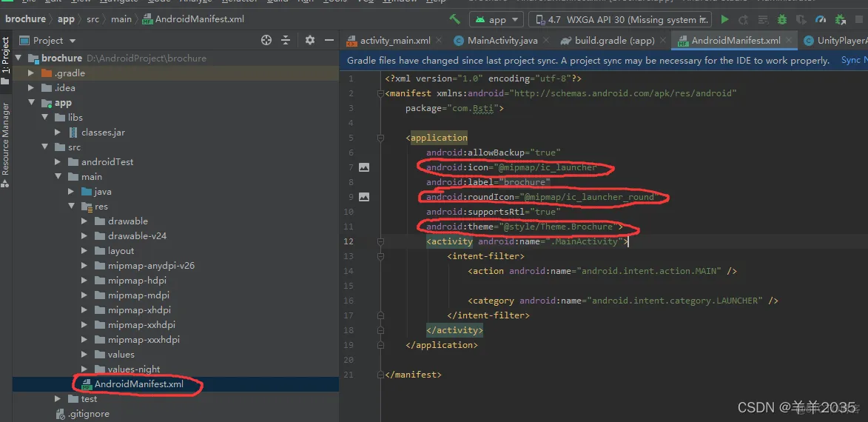Click the gutter image icon on line 9

(x=363, y=197)
